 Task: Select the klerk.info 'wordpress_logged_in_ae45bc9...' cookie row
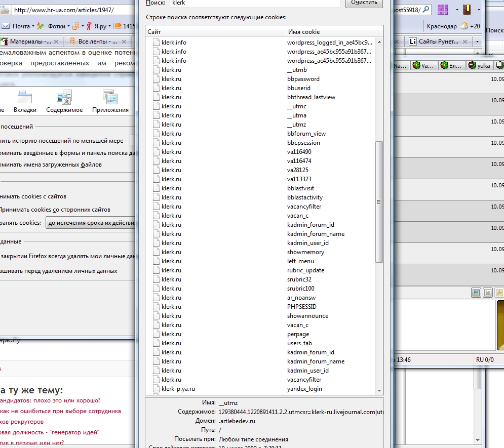pyautogui.click(x=260, y=43)
